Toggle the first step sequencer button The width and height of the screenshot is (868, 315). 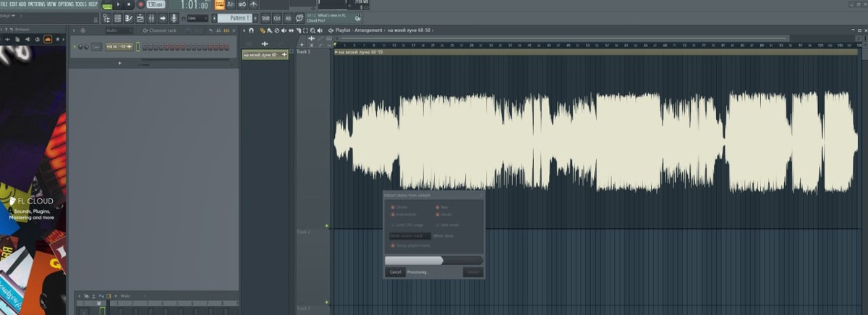coord(145,47)
